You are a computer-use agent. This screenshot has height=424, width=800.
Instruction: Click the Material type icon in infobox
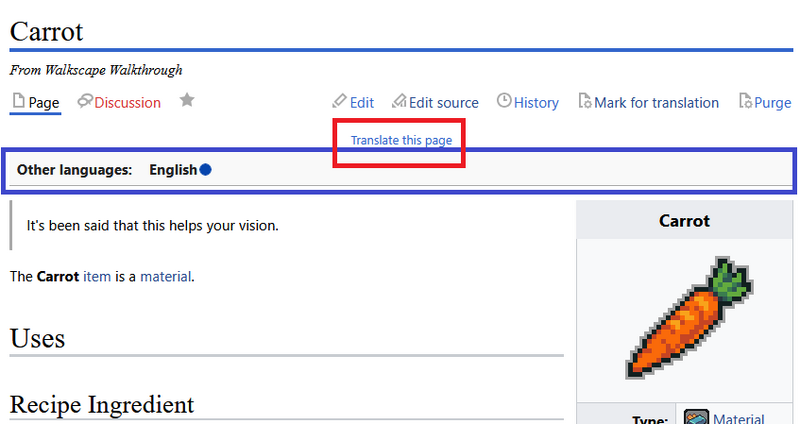(x=696, y=418)
